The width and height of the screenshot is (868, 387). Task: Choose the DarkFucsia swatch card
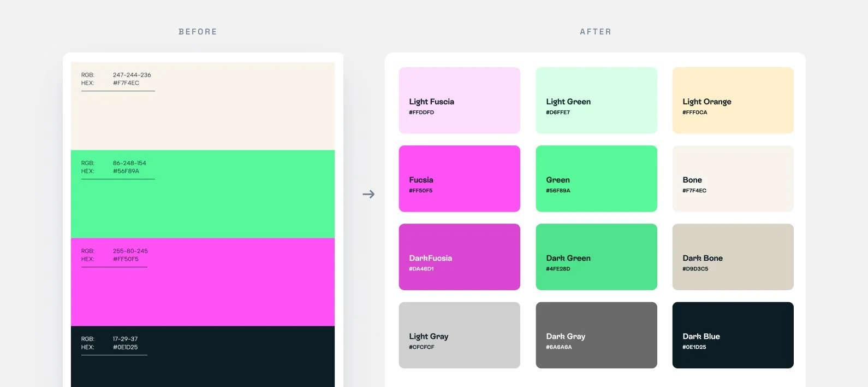(x=459, y=257)
